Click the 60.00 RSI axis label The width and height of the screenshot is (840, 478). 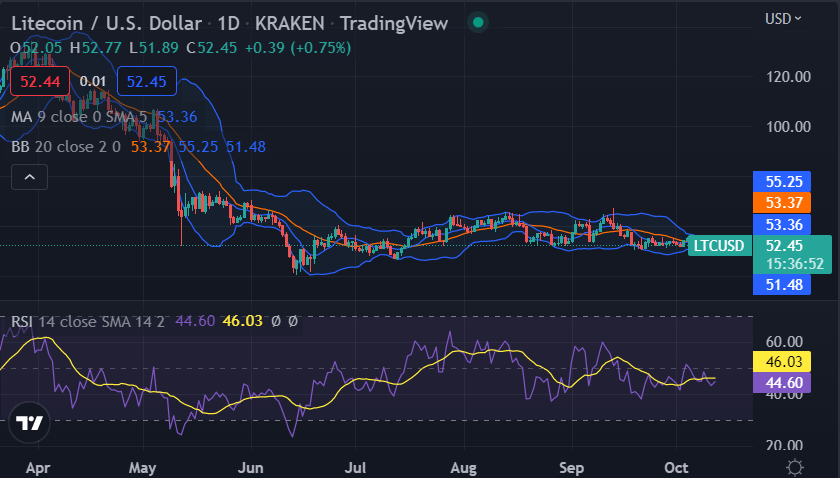784,342
